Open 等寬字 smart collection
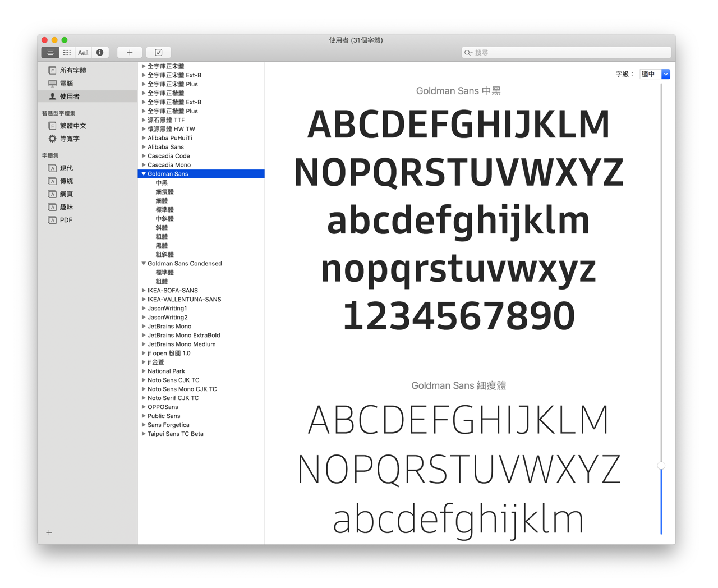The height and width of the screenshot is (588, 718). 88,139
